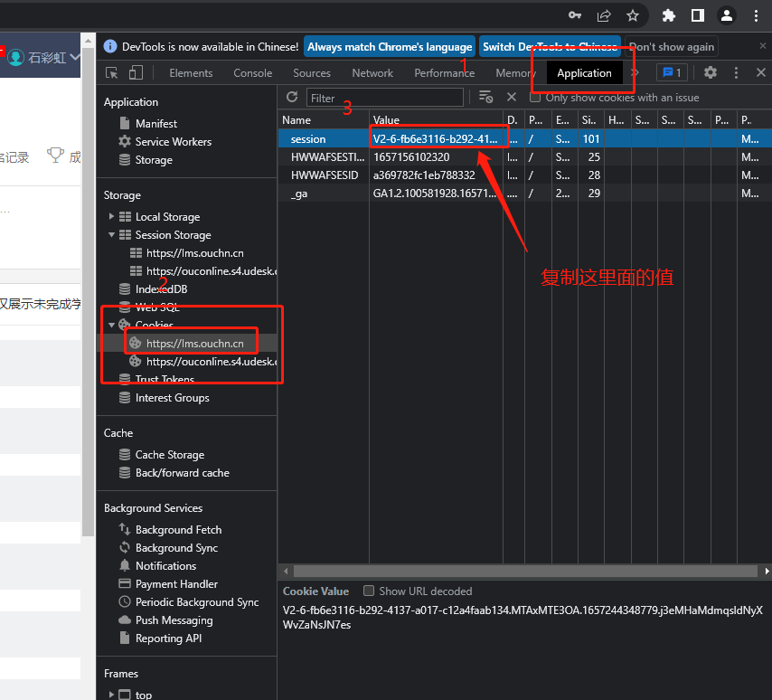
Task: Open DevTools three-dot customize menu
Action: point(736,73)
